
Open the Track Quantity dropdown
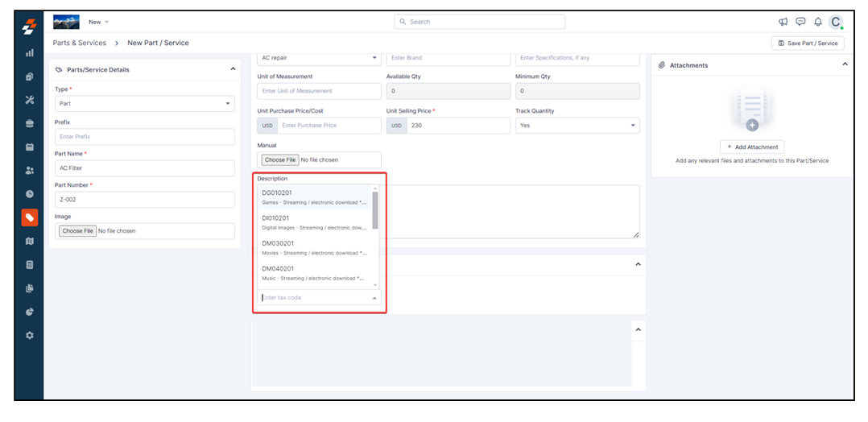(x=577, y=126)
